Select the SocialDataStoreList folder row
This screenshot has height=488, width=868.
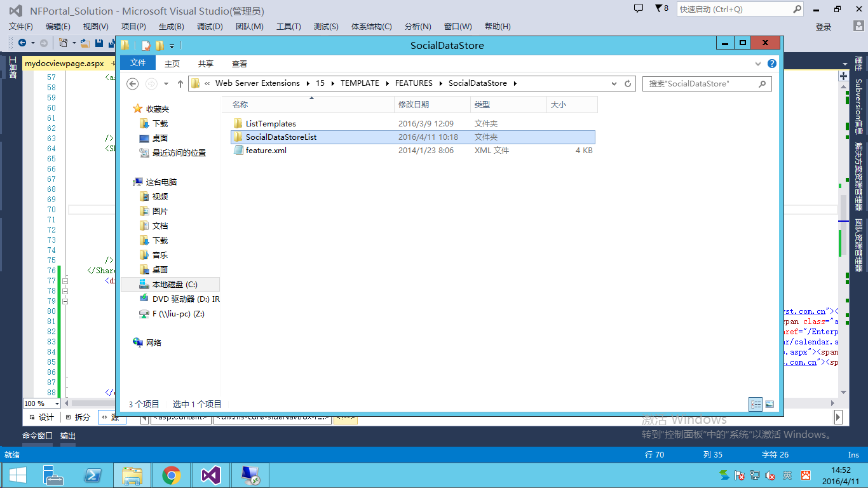pos(413,137)
